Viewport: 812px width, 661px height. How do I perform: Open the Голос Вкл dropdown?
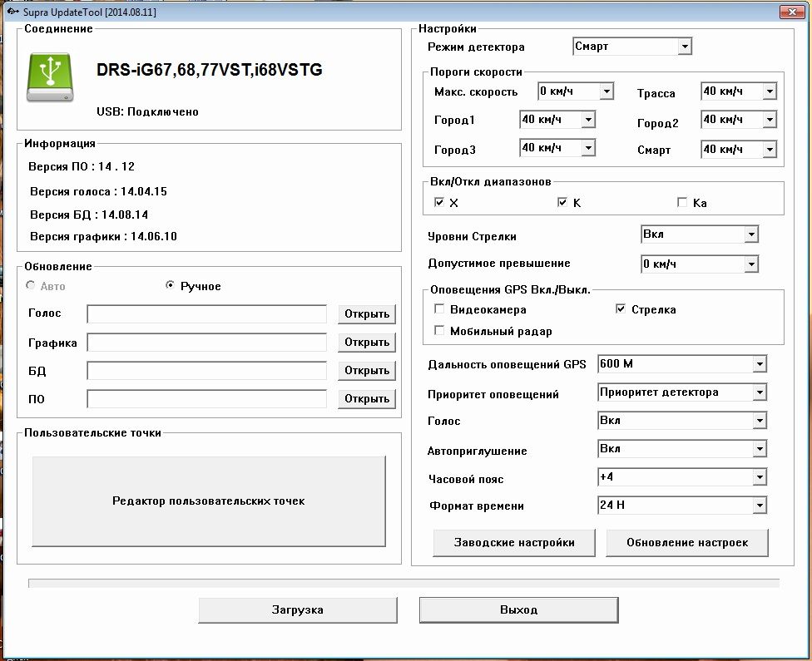click(x=682, y=421)
